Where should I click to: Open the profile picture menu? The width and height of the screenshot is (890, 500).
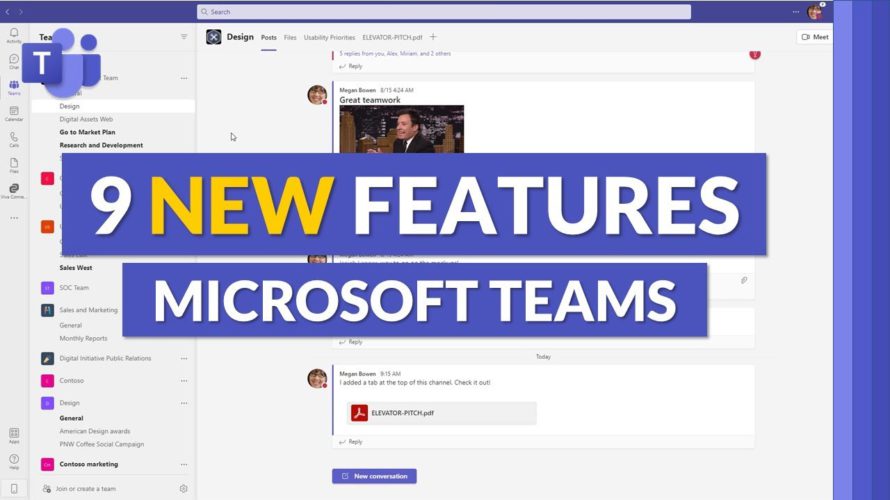[815, 12]
